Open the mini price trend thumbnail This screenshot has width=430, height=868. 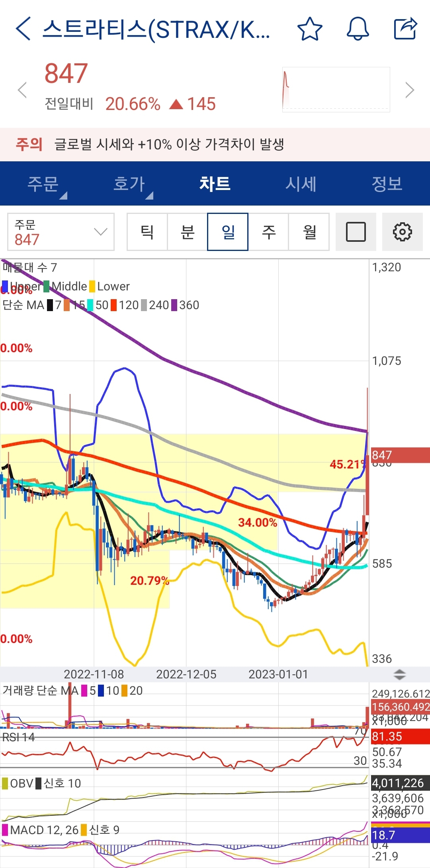tap(336, 90)
